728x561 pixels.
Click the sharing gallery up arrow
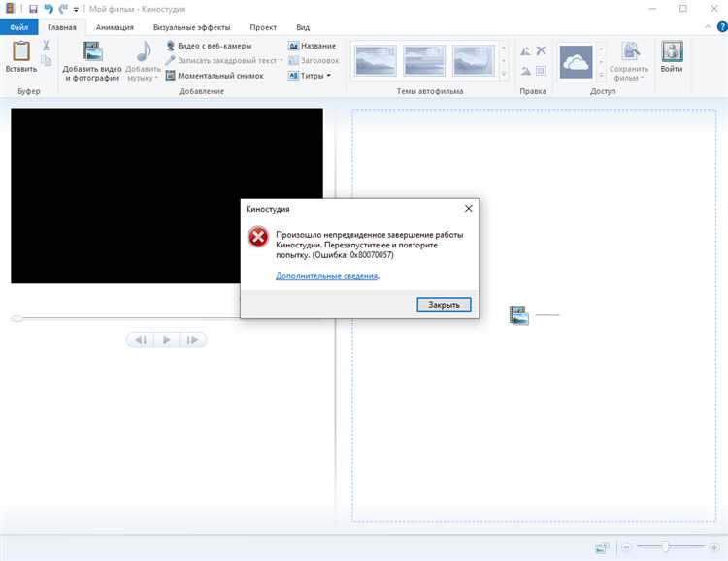[601, 49]
